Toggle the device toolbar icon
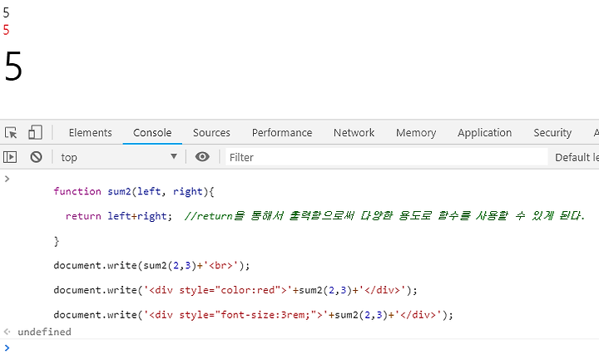This screenshot has height=364, width=599. [x=35, y=133]
